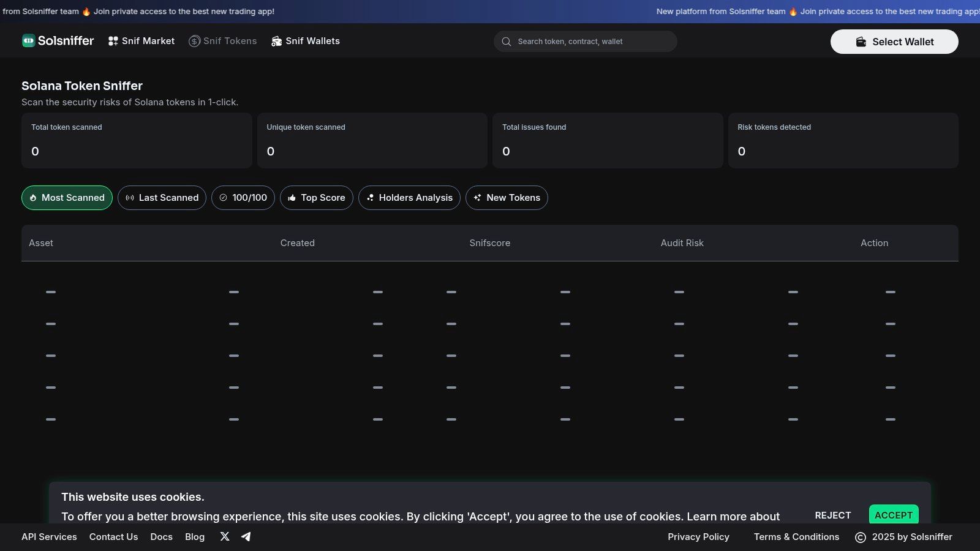Open the Telegram icon in footer
Viewport: 980px width, 551px height.
point(246,536)
